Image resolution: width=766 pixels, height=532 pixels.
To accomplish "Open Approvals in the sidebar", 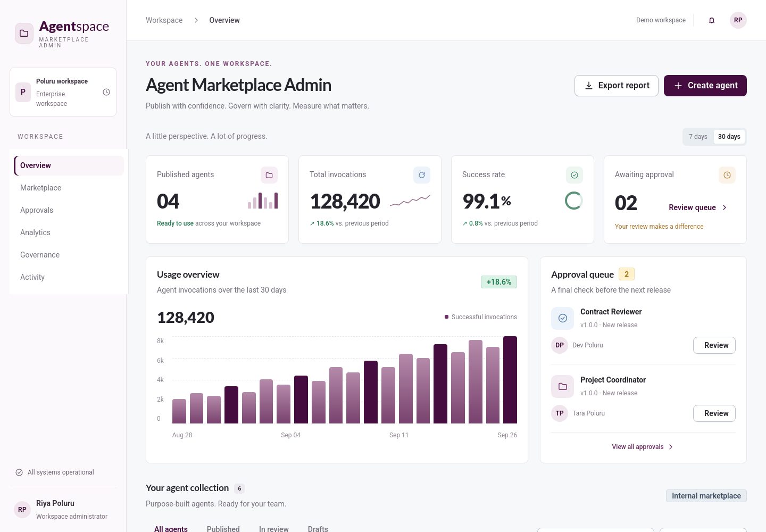I will pos(69,210).
